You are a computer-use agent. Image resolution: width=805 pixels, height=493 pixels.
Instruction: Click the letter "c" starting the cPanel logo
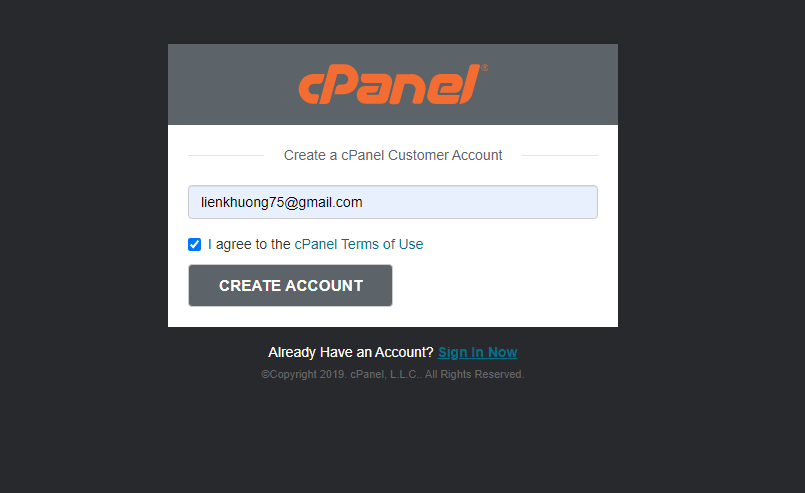309,89
